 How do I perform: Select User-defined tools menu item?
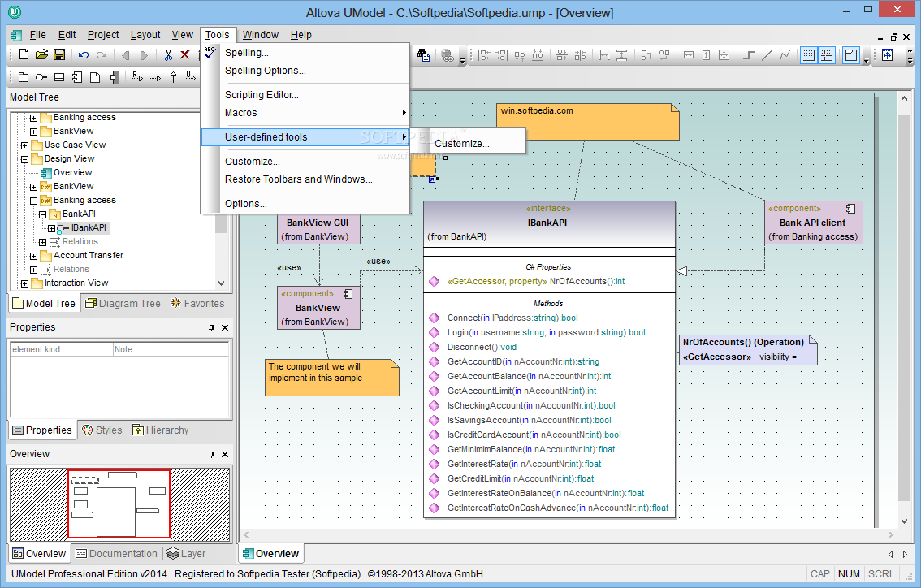[x=305, y=137]
